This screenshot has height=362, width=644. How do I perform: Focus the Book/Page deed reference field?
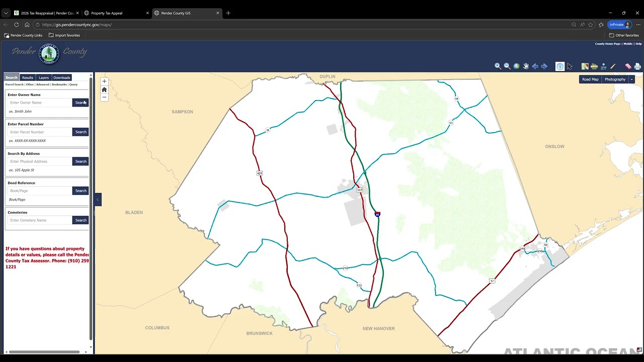(x=40, y=191)
